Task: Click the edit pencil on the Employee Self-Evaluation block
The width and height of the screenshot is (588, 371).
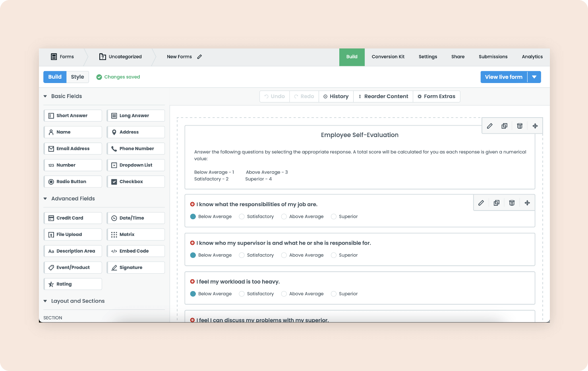Action: point(489,126)
